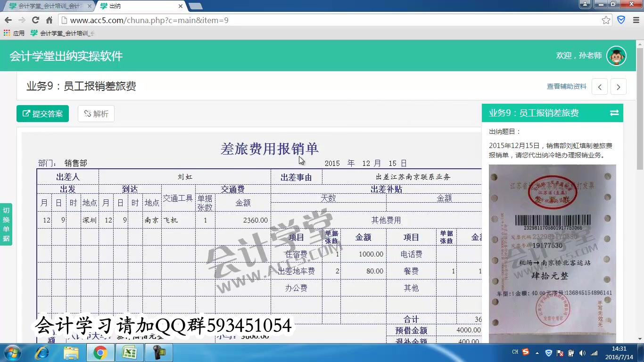
Task: Click the 办公费 row label
Action: point(297,288)
